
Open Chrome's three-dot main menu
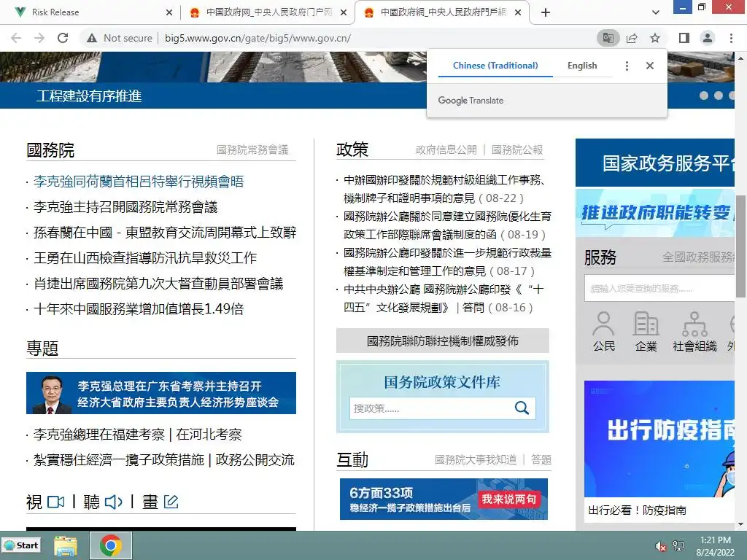coord(731,38)
